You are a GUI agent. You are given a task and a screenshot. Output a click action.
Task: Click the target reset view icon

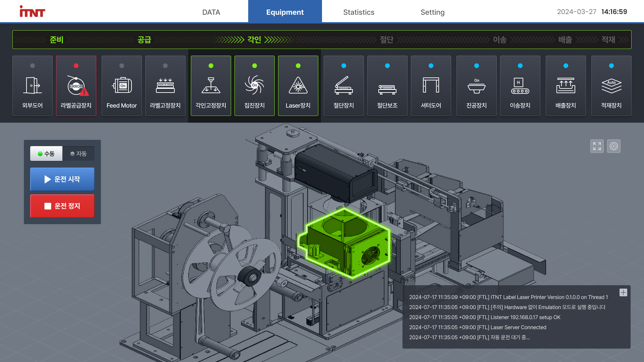pyautogui.click(x=614, y=146)
